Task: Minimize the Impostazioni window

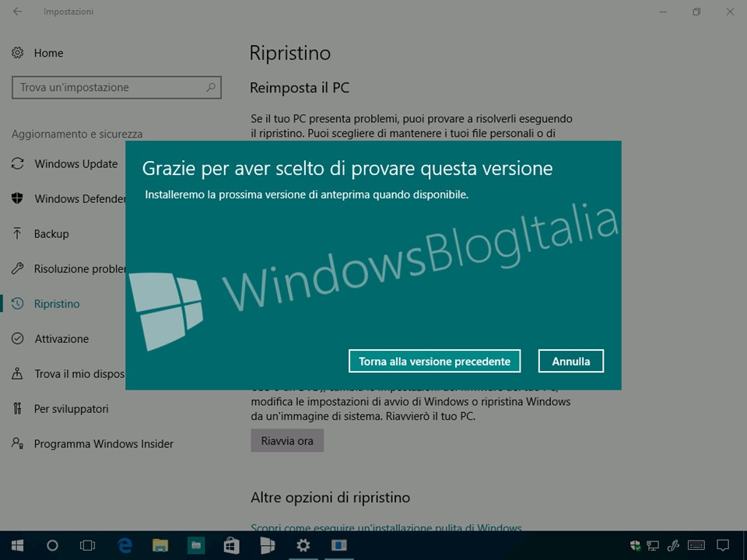Action: click(x=663, y=12)
